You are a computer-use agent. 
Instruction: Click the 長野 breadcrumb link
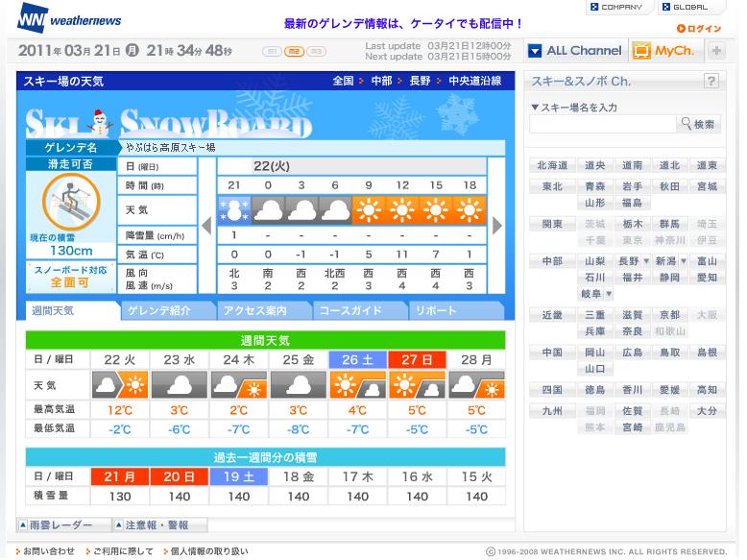pyautogui.click(x=421, y=81)
